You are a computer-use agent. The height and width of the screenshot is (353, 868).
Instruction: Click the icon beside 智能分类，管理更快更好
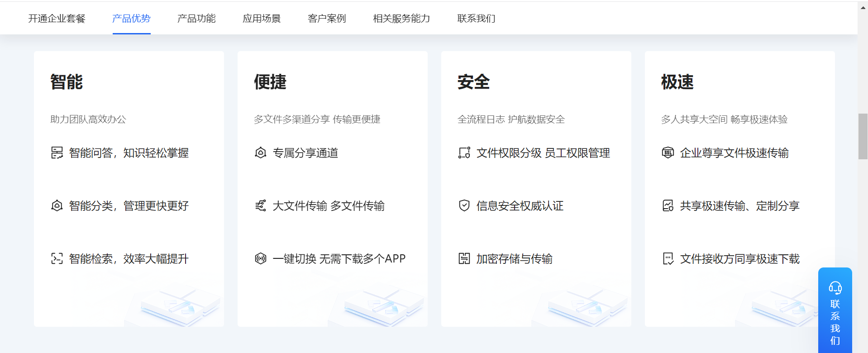pyautogui.click(x=57, y=206)
